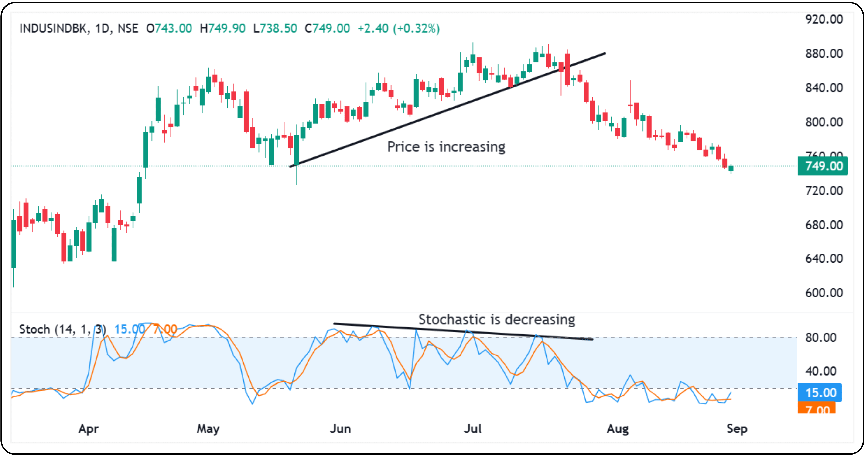Click the INDUSINDBK symbol title
Screen dimensions: 868x459
point(54,28)
